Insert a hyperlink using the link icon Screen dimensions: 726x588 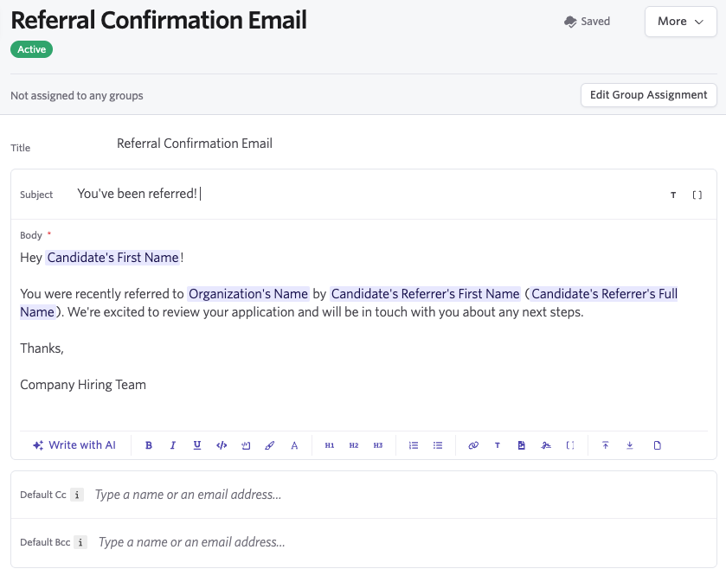(x=473, y=445)
